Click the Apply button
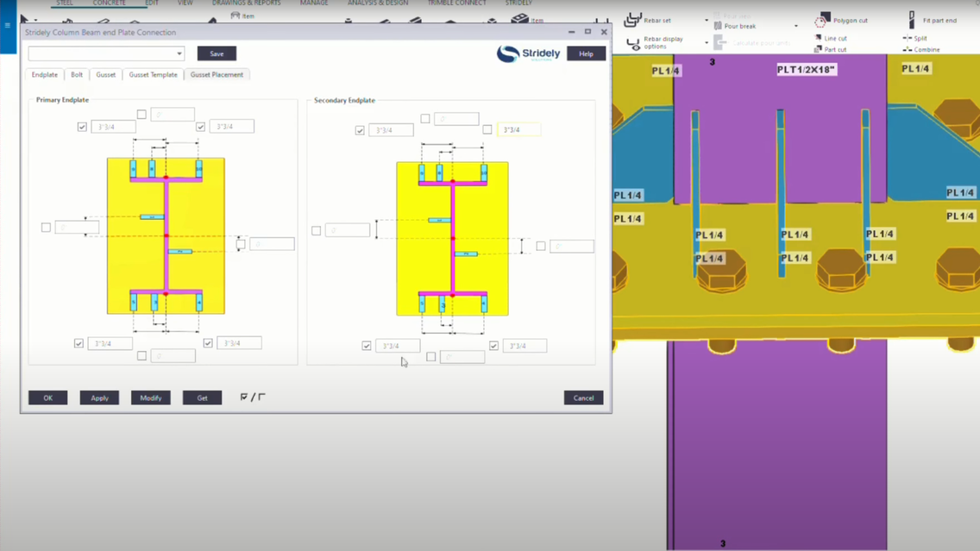Screen dimensions: 980x551 99,398
